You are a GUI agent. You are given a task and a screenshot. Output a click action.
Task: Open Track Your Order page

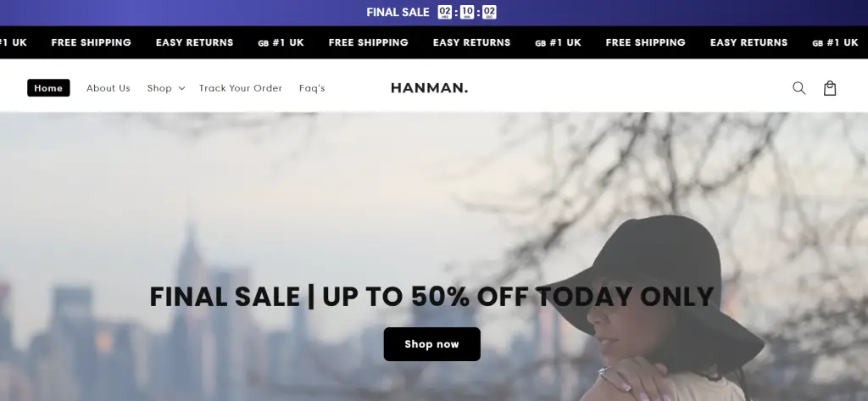[241, 88]
